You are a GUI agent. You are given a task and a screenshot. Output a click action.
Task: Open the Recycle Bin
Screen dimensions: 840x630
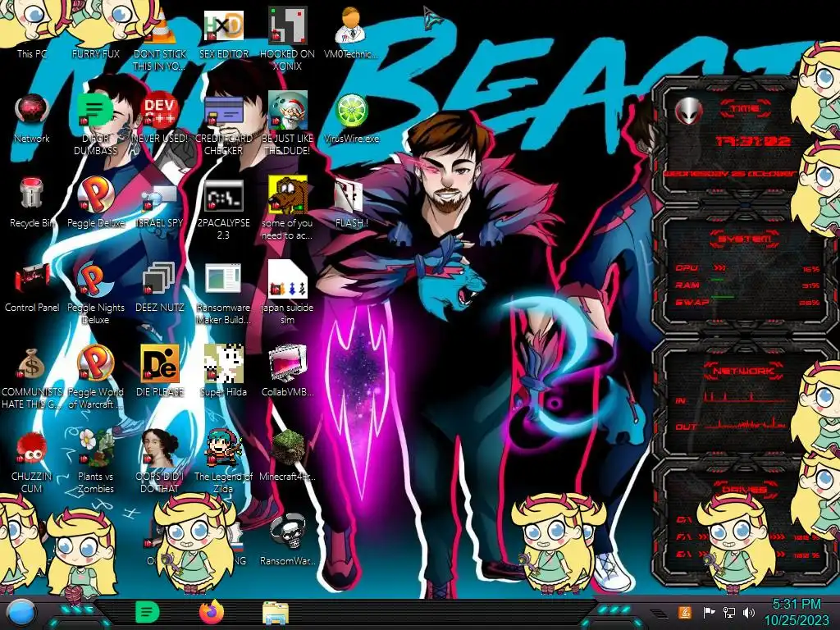point(32,203)
